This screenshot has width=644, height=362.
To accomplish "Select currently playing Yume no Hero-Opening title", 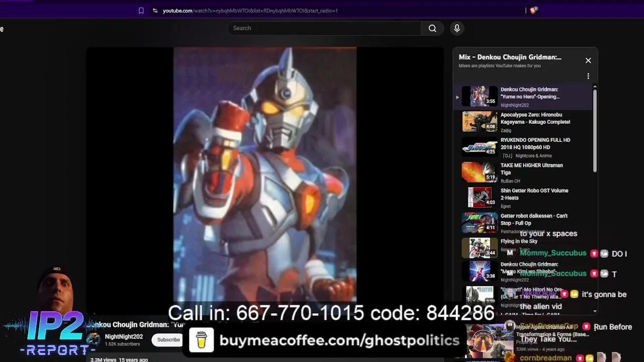I will click(530, 93).
